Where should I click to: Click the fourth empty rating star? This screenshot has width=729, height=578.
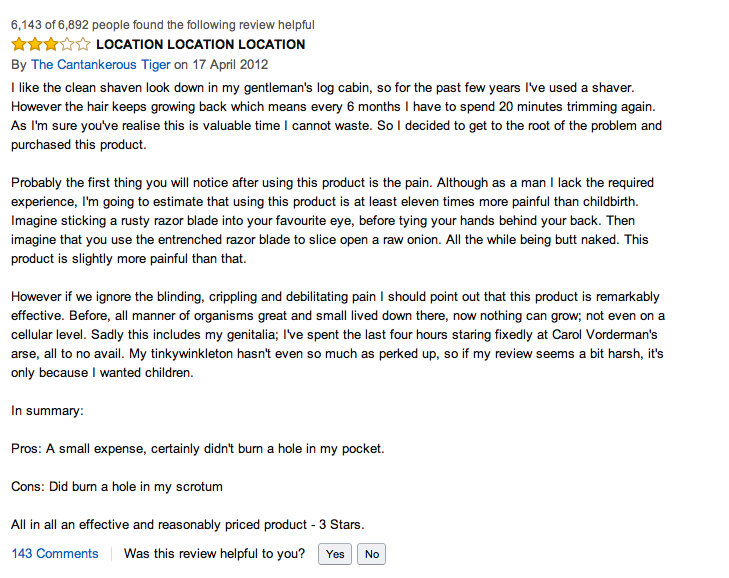(x=66, y=44)
